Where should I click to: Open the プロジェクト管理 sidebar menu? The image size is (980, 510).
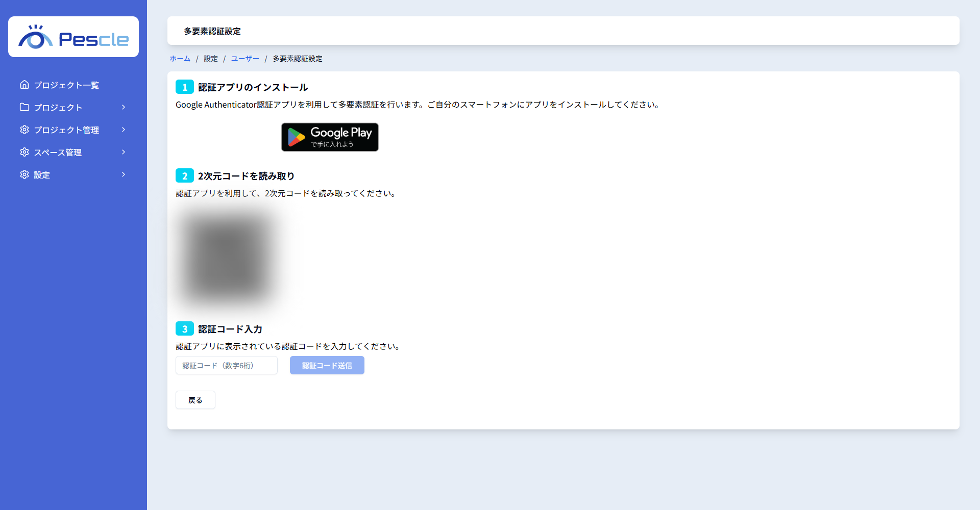[x=73, y=130]
